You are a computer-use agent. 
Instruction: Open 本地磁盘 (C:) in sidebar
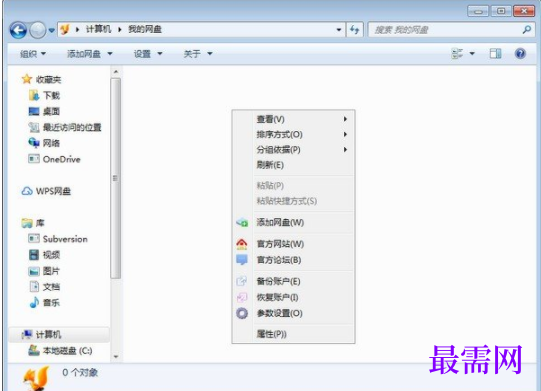point(67,351)
